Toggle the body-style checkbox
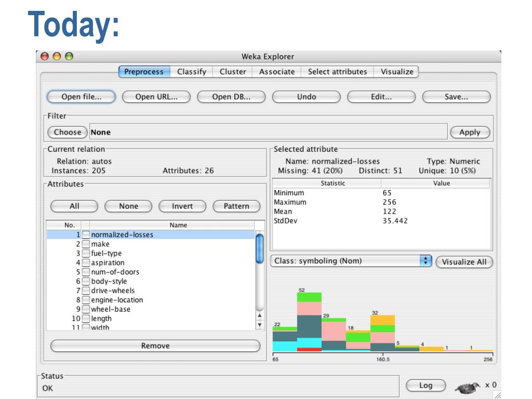 [86, 281]
